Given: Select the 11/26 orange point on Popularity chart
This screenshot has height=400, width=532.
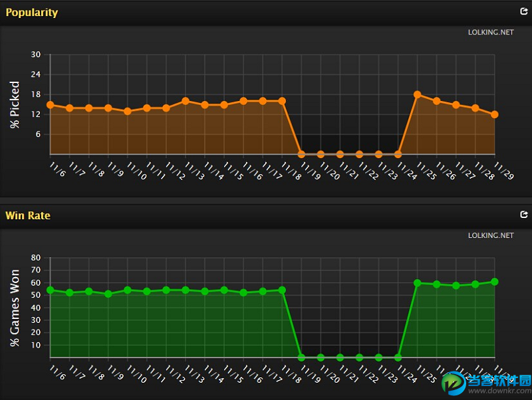Looking at the screenshot, I should click(437, 101).
